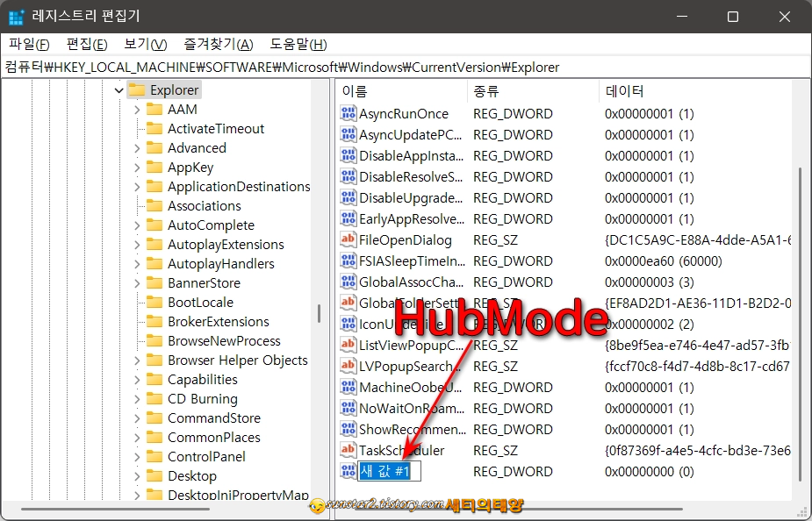Image resolution: width=812 pixels, height=521 pixels.
Task: Select the BootLocale key
Action: click(x=200, y=302)
